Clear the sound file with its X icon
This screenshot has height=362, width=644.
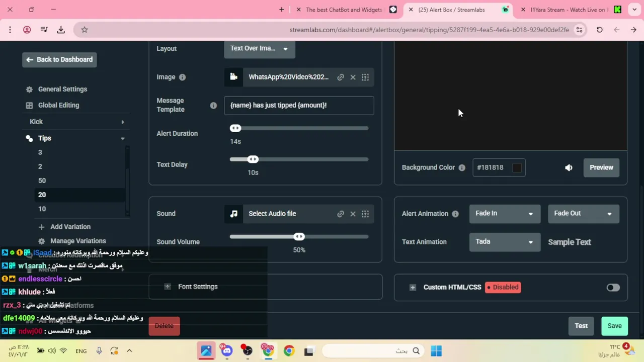click(x=353, y=214)
